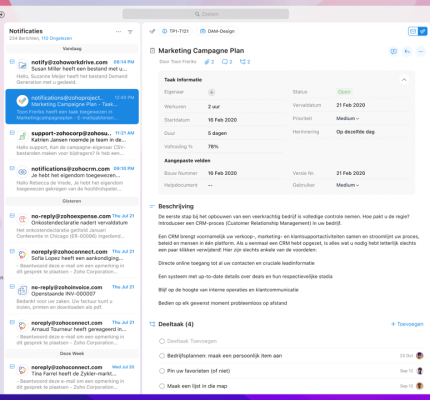Screen dimensions: 430x400
Task: Click the attachments paperclip count icon
Action: coord(209,62)
